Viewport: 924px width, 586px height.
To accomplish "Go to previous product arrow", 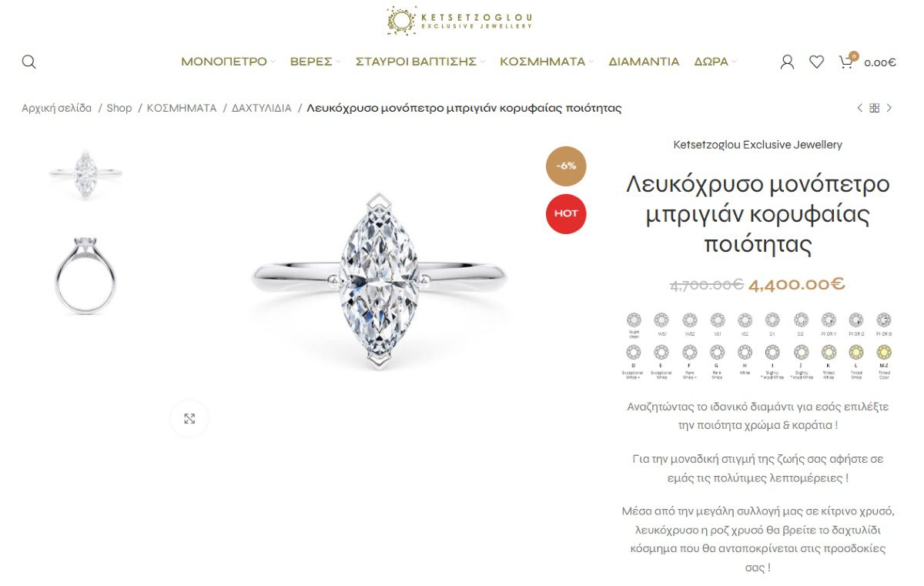I will click(860, 108).
